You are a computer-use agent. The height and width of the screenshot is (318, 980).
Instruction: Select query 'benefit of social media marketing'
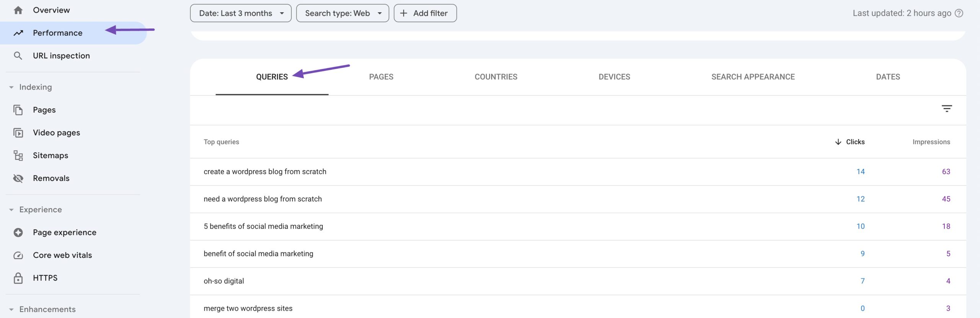tap(258, 254)
